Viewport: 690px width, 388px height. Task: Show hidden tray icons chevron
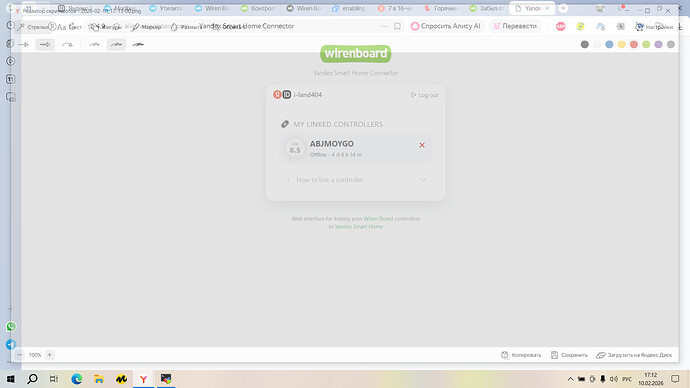click(570, 379)
